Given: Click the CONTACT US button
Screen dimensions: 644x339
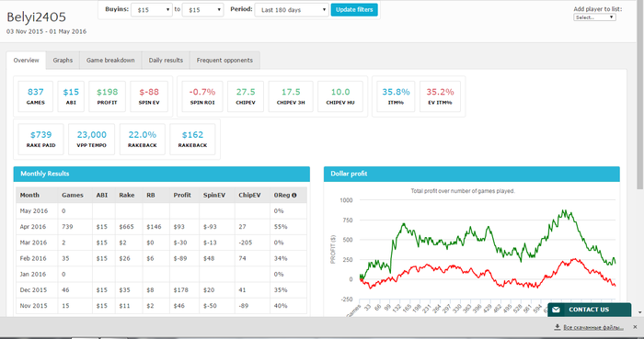Looking at the screenshot, I should click(589, 310).
